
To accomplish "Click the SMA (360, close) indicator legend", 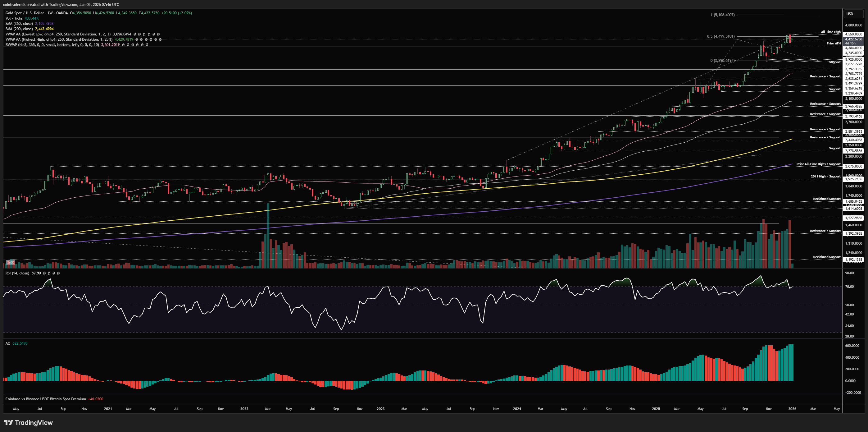I will pyautogui.click(x=19, y=24).
